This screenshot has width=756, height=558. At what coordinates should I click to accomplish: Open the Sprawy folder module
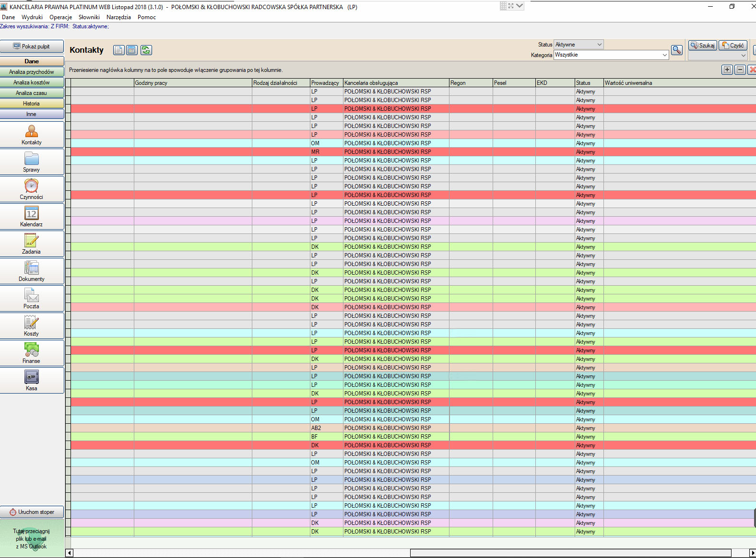tap(32, 162)
